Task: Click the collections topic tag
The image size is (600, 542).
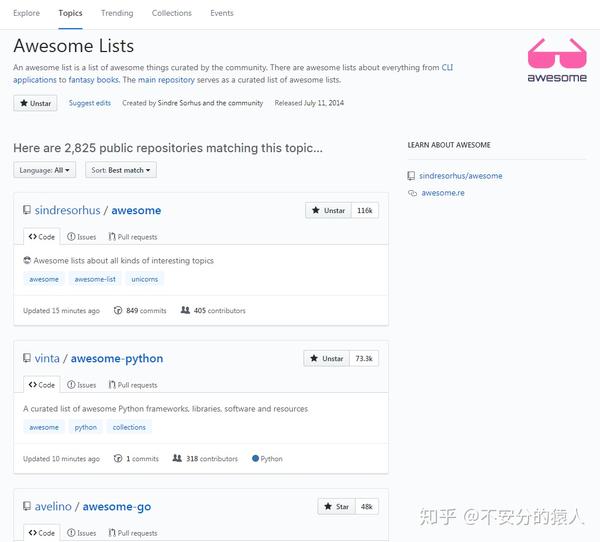Action: click(129, 427)
